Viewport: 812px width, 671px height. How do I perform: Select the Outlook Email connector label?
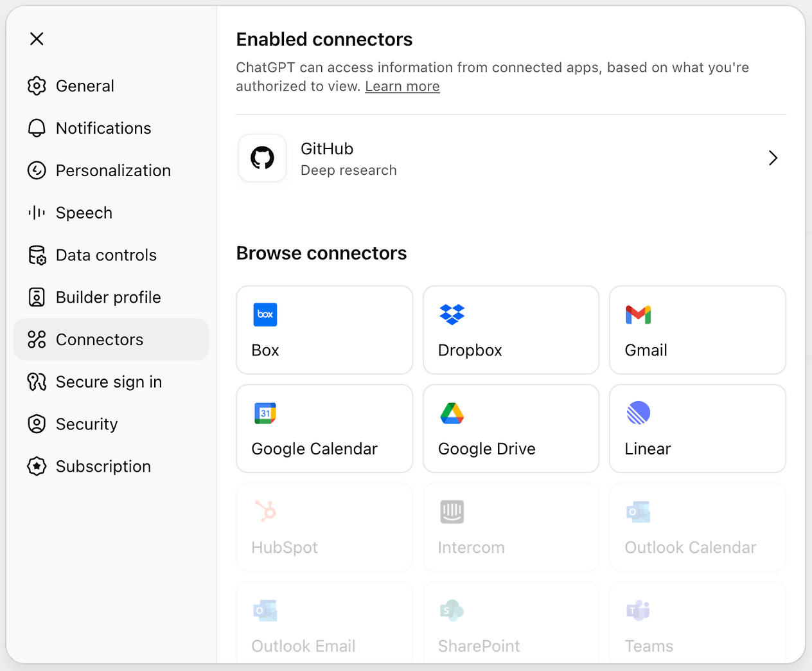pos(303,646)
